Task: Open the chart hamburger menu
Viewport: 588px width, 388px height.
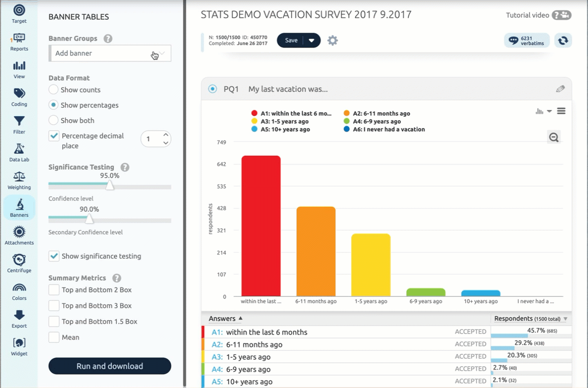Action: pyautogui.click(x=561, y=111)
